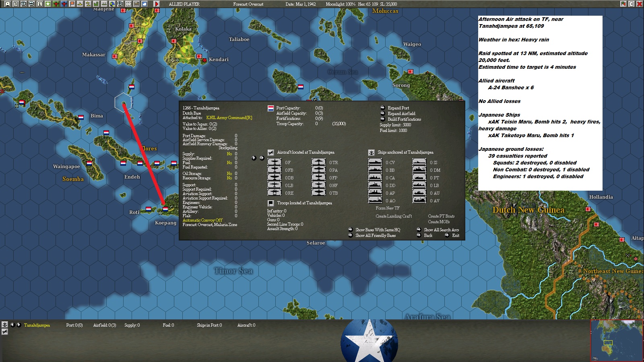Screen dimensions: 644x362
Task: Toggle Build Fortifications construction
Action: pyautogui.click(x=401, y=119)
